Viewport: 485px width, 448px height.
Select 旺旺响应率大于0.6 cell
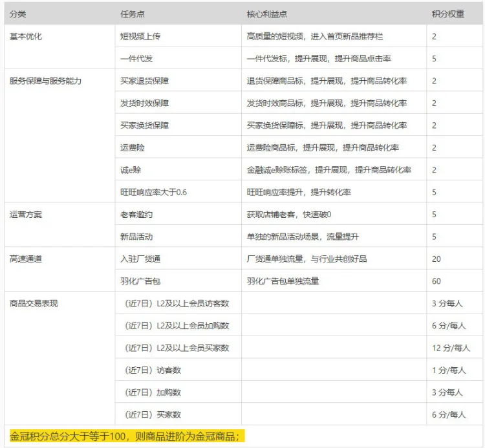[178, 192]
